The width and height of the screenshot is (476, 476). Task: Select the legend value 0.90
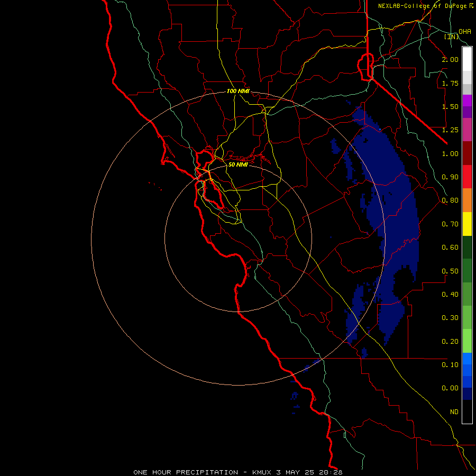tap(450, 177)
